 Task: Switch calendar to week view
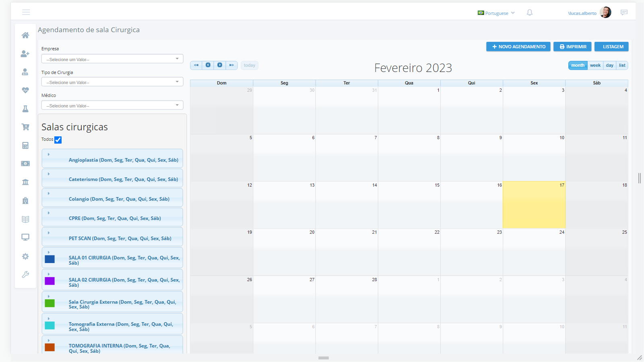(x=595, y=66)
